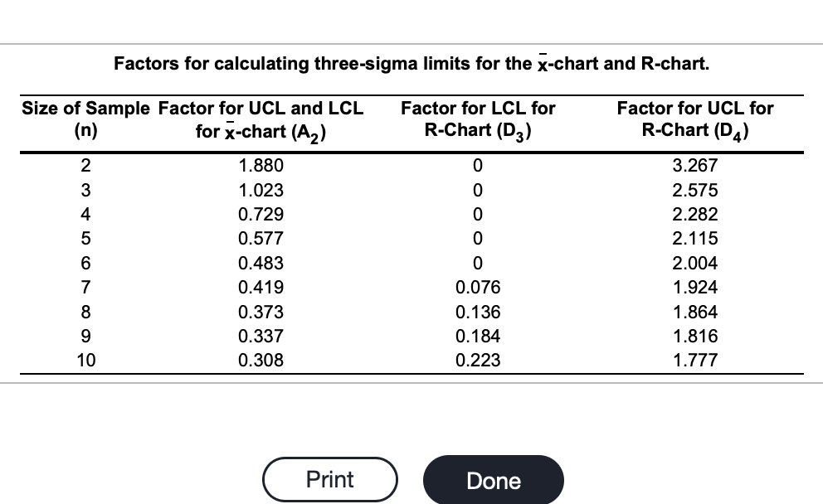The width and height of the screenshot is (823, 504).
Task: Select the Size of Sample (n) column header
Action: click(86, 119)
